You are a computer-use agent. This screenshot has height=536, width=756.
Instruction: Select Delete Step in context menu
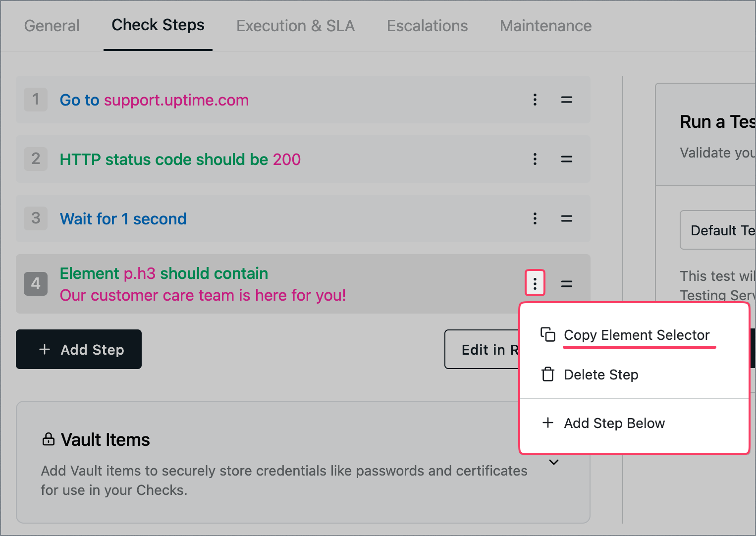[600, 375]
